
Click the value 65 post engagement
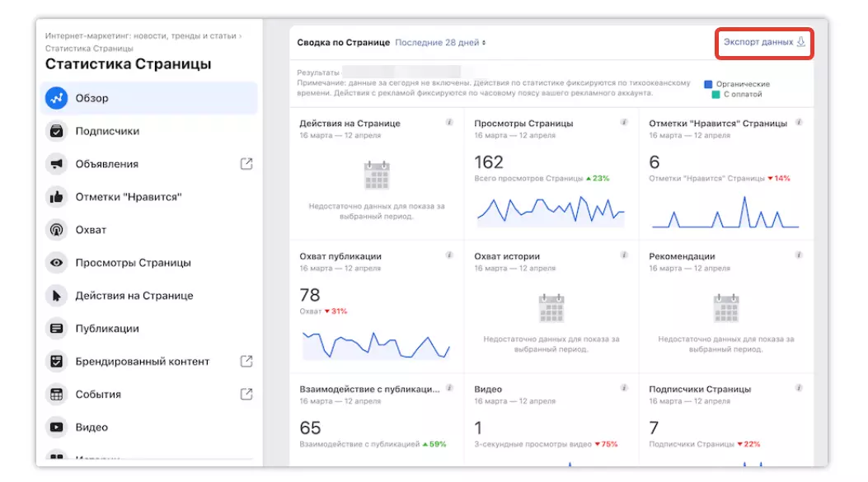tap(311, 428)
